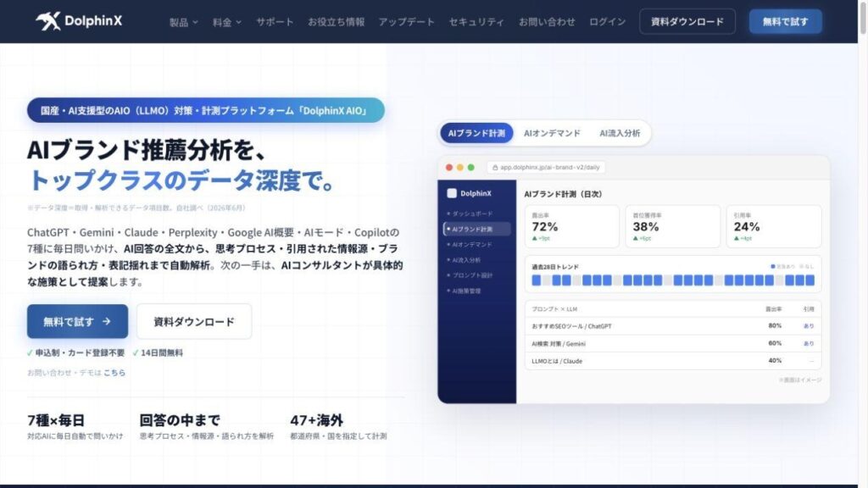This screenshot has width=868, height=488.
Task: Click the green up triangle under 38%
Action: point(636,238)
